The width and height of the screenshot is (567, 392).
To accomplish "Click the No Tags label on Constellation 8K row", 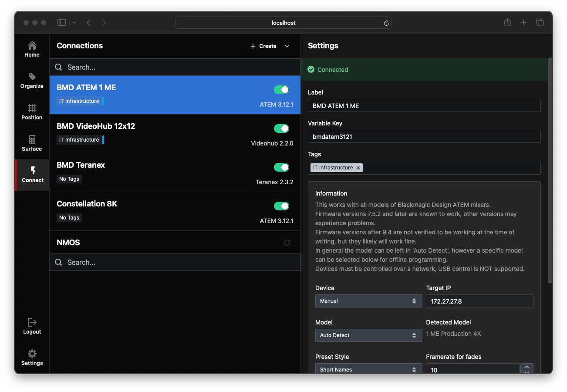I will click(x=69, y=218).
